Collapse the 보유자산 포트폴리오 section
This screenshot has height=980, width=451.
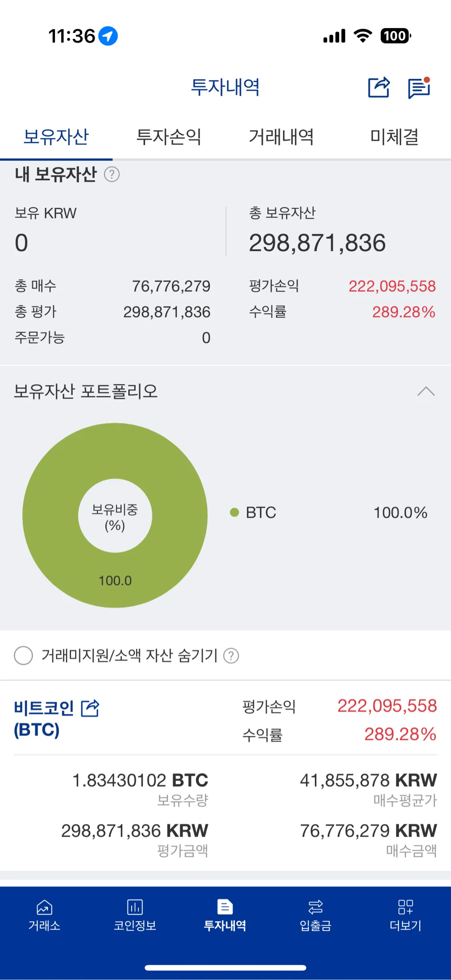click(426, 391)
